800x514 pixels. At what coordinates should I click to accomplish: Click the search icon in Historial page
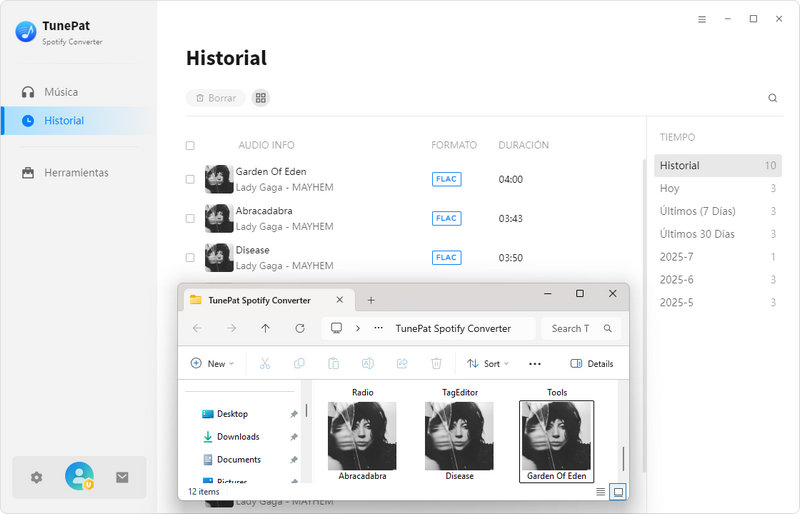point(772,98)
